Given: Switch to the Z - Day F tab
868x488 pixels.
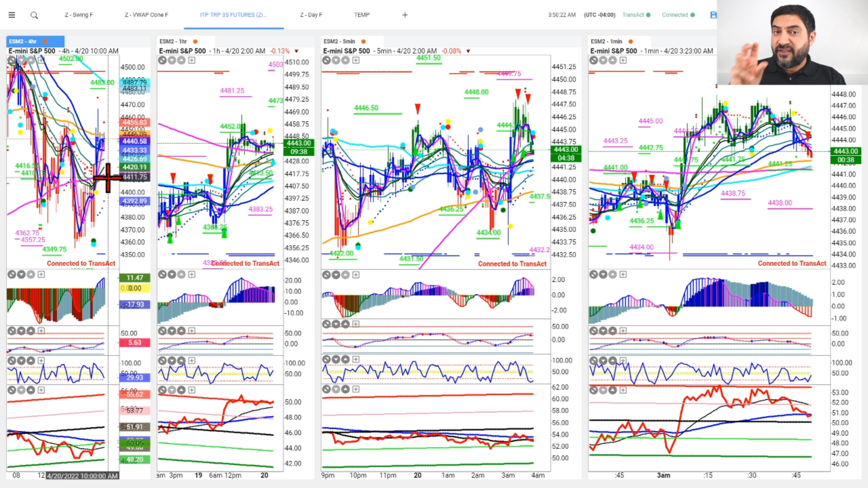Looking at the screenshot, I should tap(311, 15).
